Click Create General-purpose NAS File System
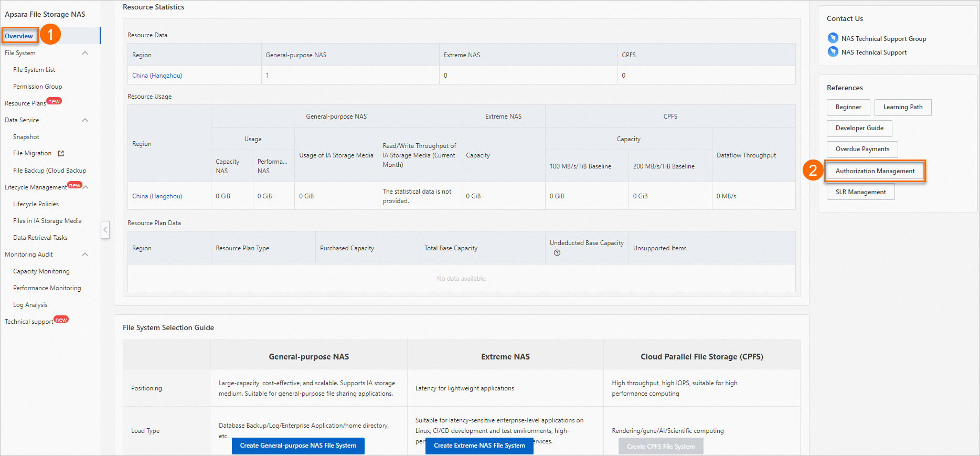The image size is (980, 456). (298, 446)
